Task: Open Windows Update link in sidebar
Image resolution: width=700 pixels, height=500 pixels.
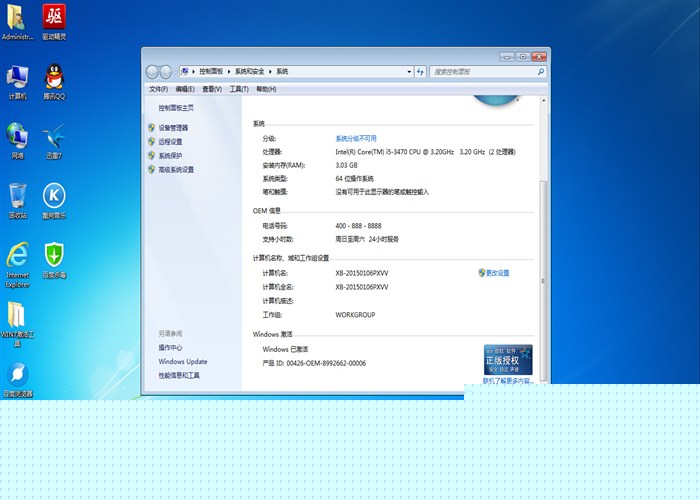Action: [x=183, y=362]
